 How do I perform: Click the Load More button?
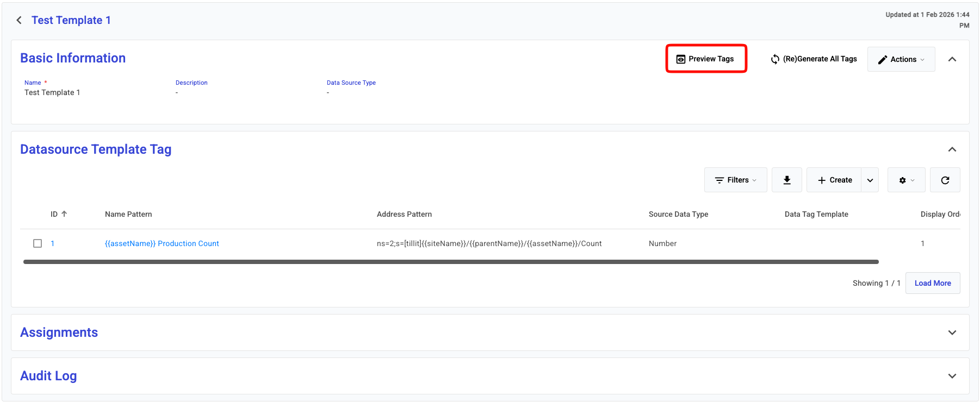932,283
